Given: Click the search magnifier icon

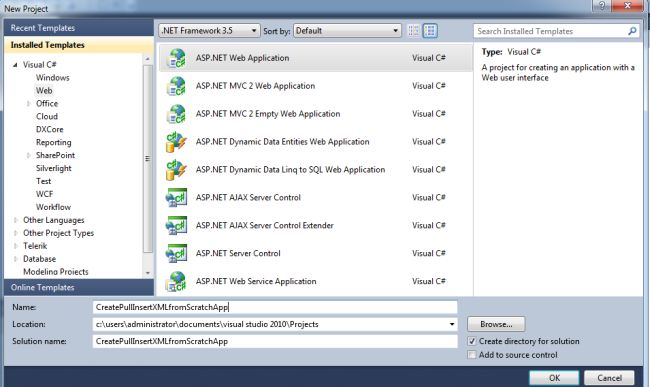Looking at the screenshot, I should click(x=632, y=31).
